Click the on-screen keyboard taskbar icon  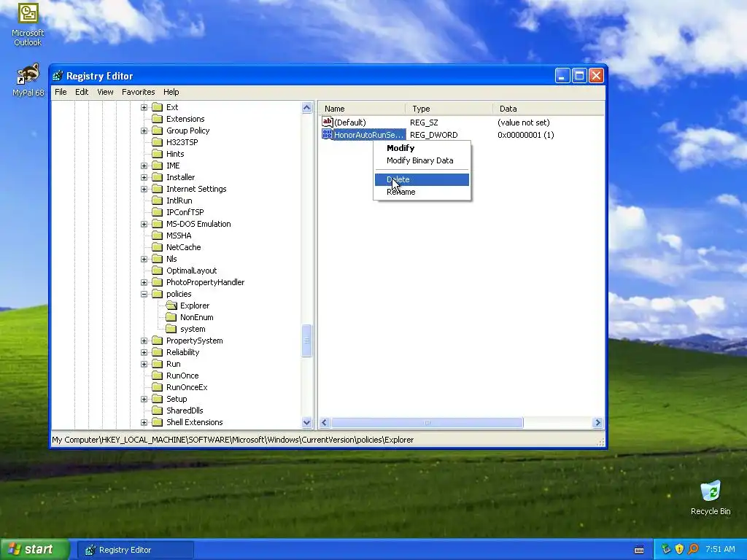[639, 550]
